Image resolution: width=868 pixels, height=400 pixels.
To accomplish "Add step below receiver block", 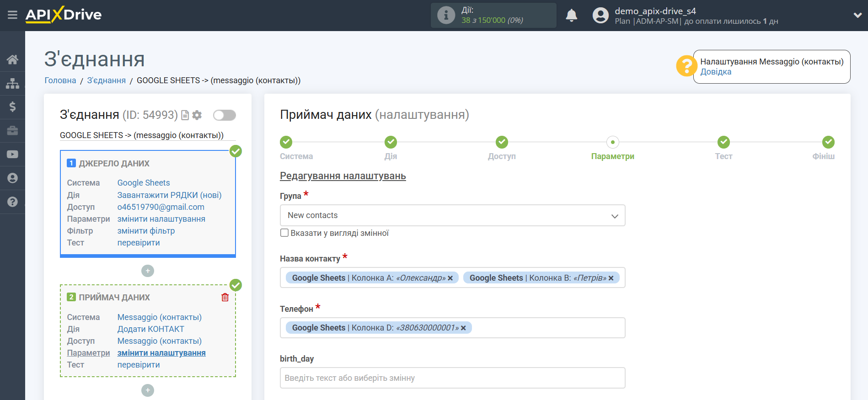I will tap(148, 390).
